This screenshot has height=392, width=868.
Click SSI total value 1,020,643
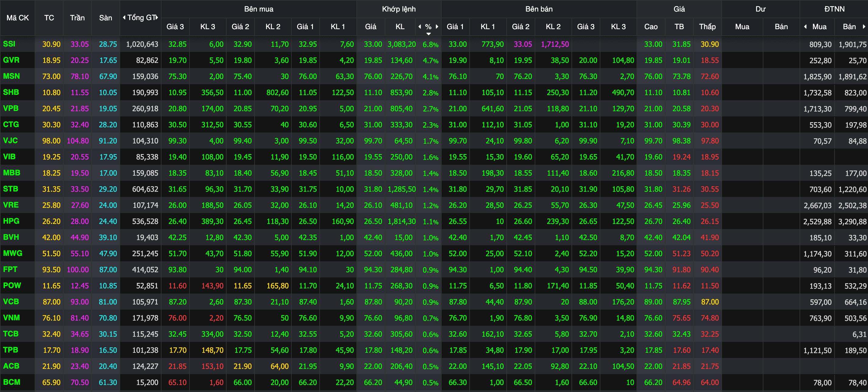142,44
